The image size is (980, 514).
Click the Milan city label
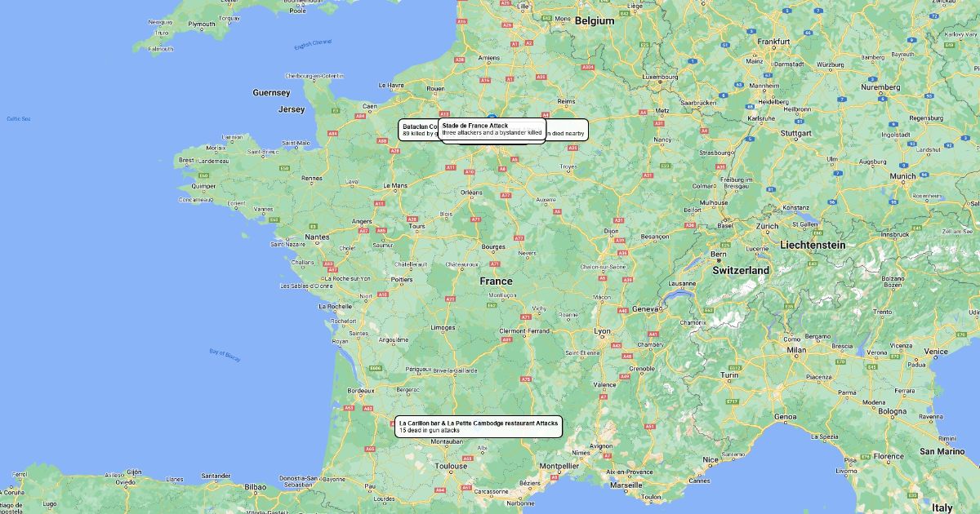(x=796, y=351)
